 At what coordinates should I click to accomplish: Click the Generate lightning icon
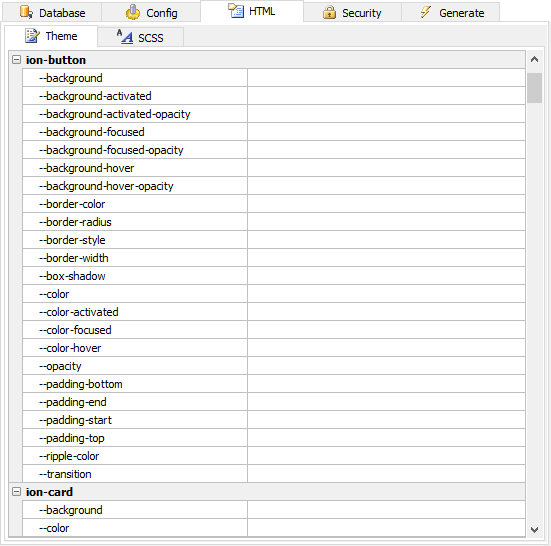click(425, 12)
